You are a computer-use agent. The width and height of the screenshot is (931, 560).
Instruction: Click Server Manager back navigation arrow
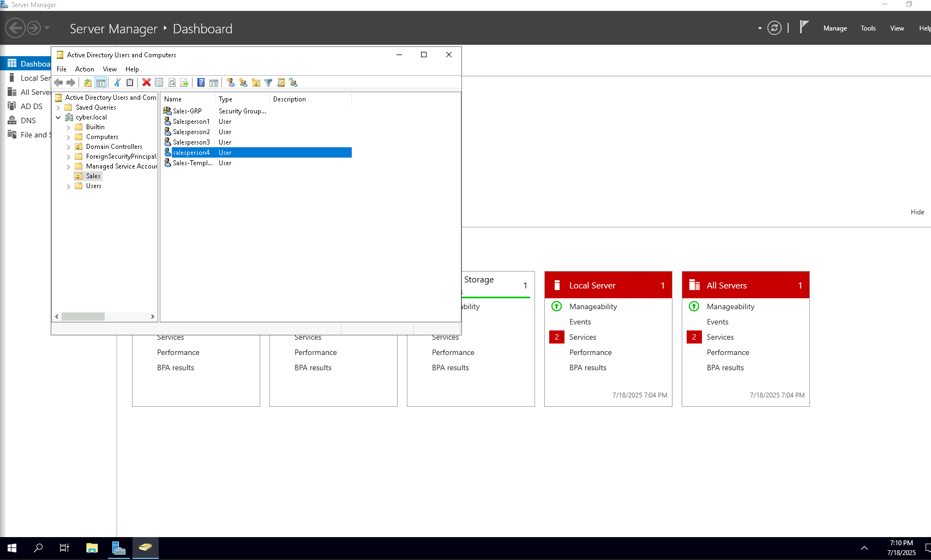(16, 27)
